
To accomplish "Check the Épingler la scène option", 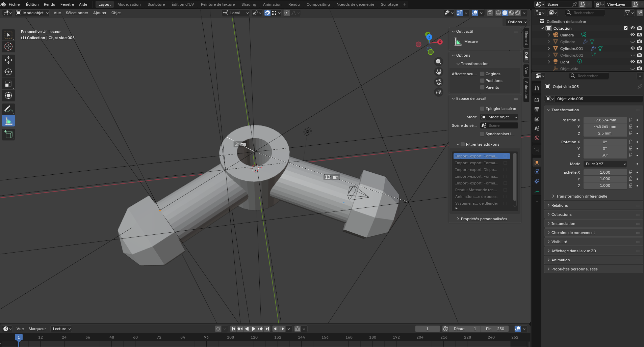I will tap(482, 109).
